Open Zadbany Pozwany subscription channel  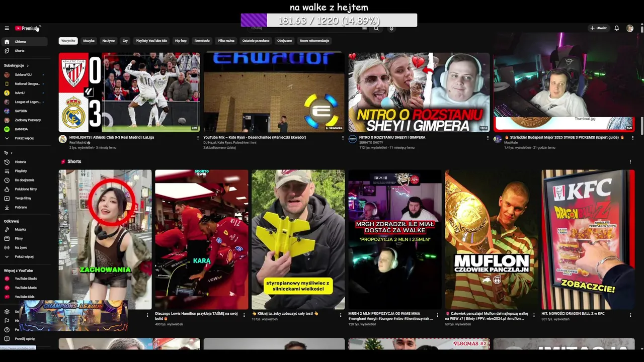click(25, 120)
